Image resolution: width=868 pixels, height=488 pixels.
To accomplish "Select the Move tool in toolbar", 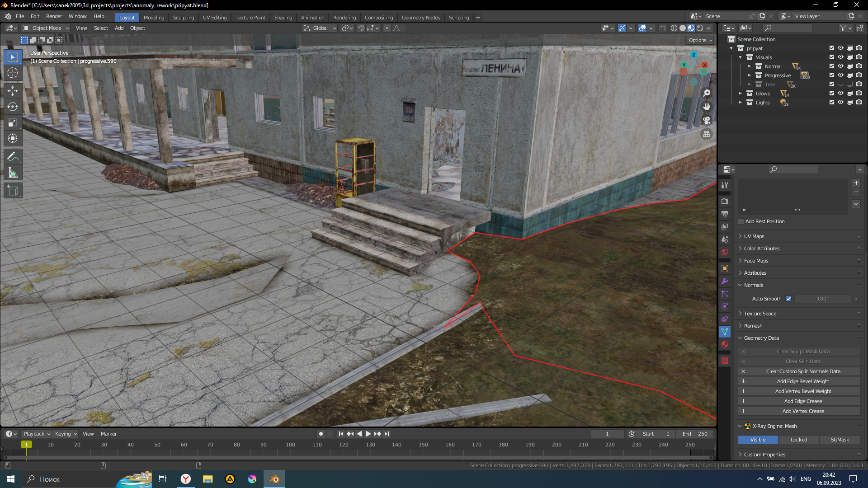I will click(x=13, y=90).
